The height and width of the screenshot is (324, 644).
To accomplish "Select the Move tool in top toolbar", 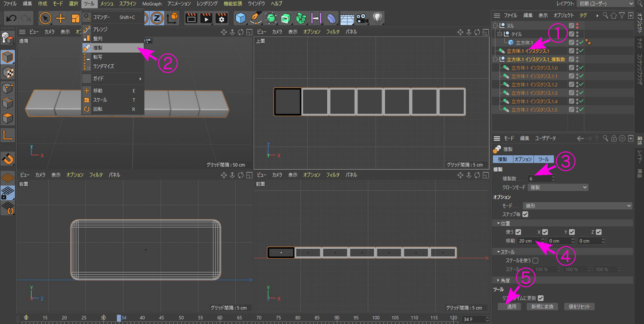I will pos(60,19).
